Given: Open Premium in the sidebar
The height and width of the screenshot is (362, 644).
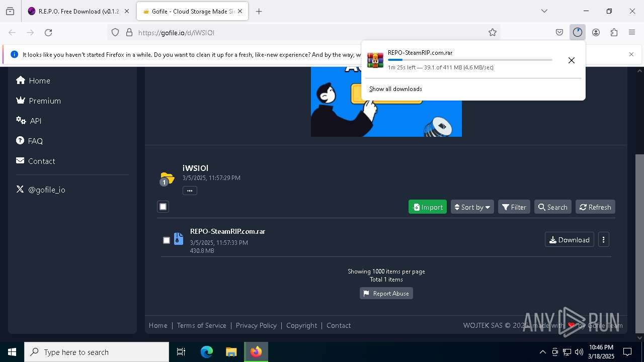Looking at the screenshot, I should point(38,101).
